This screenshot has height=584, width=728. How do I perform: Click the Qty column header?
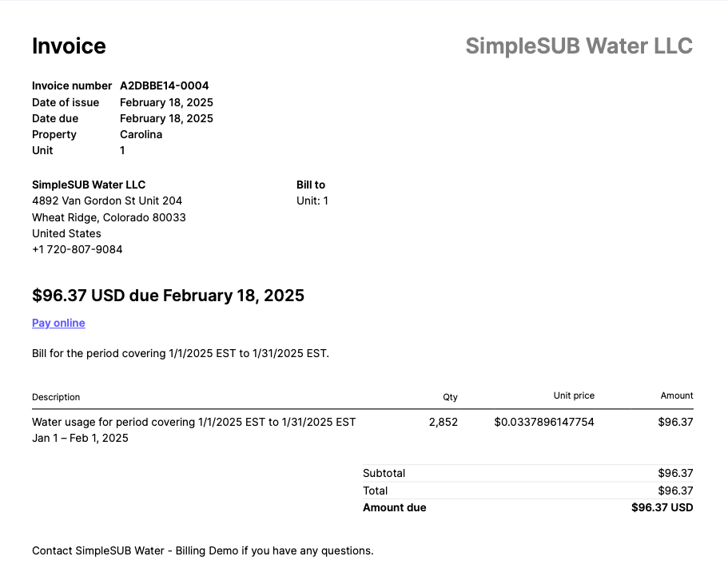tap(451, 397)
